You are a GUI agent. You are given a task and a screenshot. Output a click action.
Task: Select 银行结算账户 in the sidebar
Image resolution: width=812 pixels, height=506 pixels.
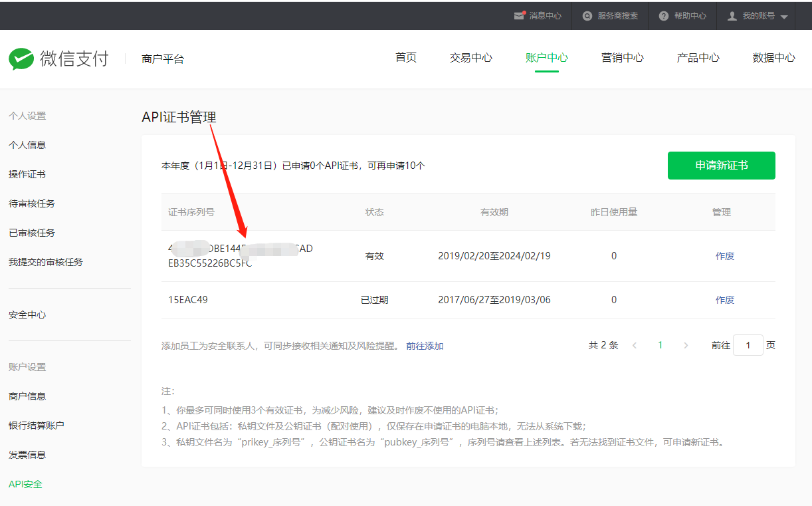point(37,426)
